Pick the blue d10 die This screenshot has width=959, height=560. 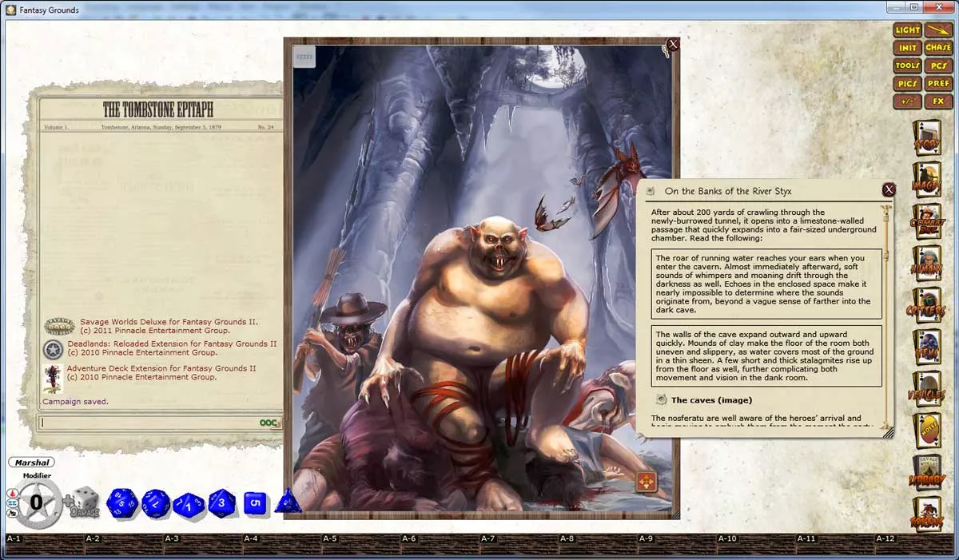(x=189, y=504)
